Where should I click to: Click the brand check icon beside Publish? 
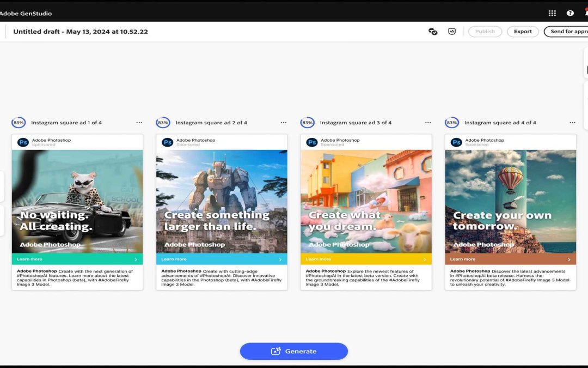[x=452, y=32]
